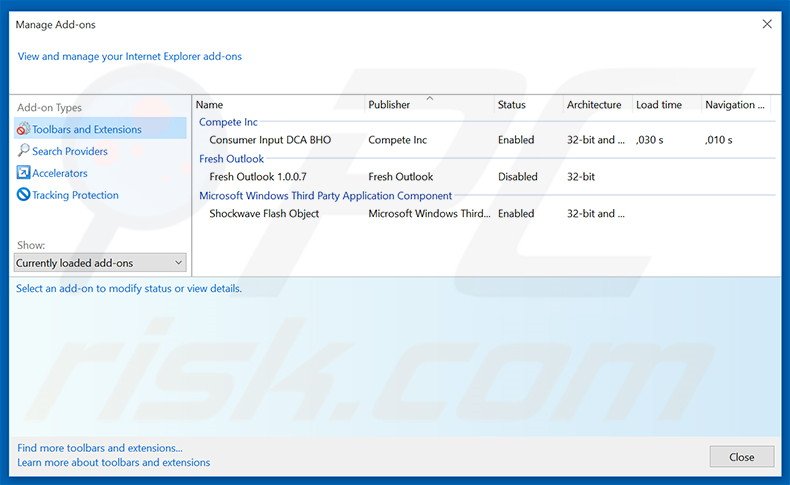790x485 pixels.
Task: Click the ,010 s navigation time value
Action: click(719, 140)
